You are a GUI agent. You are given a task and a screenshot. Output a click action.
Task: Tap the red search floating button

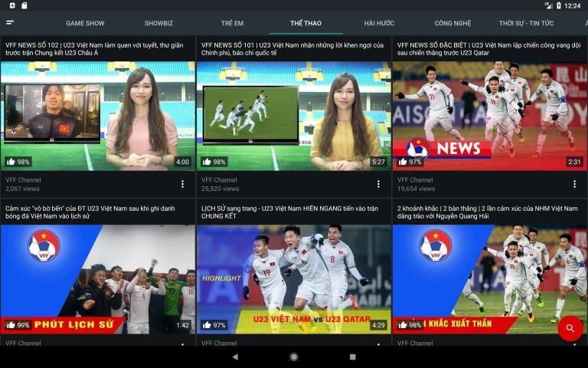coord(570,328)
